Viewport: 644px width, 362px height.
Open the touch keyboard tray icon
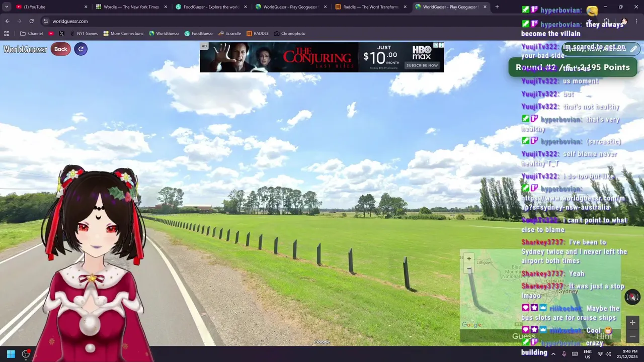pyautogui.click(x=575, y=354)
